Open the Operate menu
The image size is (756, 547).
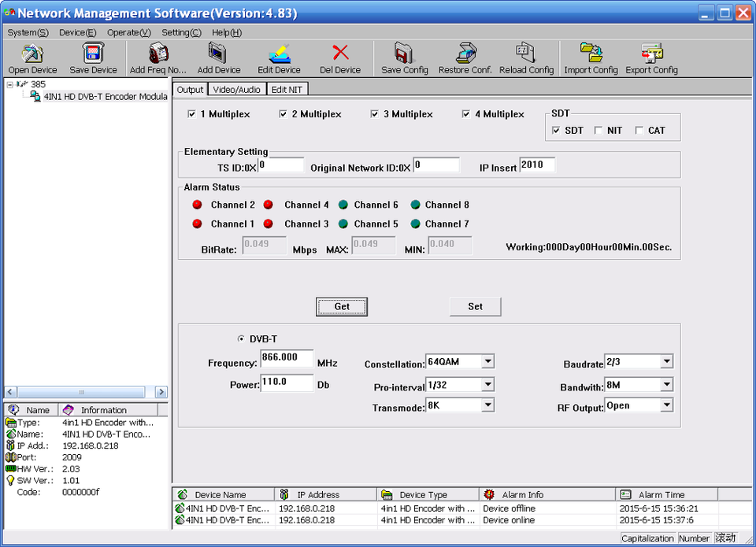pyautogui.click(x=128, y=32)
